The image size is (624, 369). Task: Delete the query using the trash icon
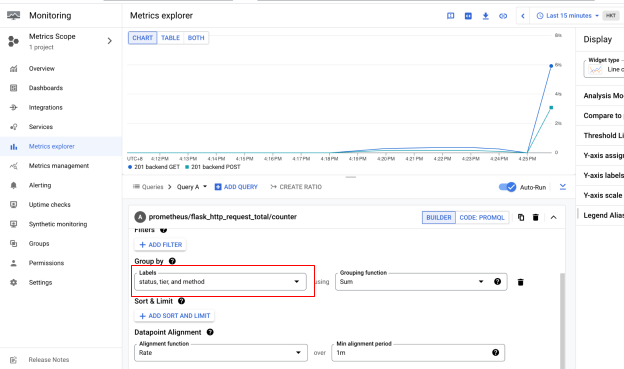coord(536,217)
